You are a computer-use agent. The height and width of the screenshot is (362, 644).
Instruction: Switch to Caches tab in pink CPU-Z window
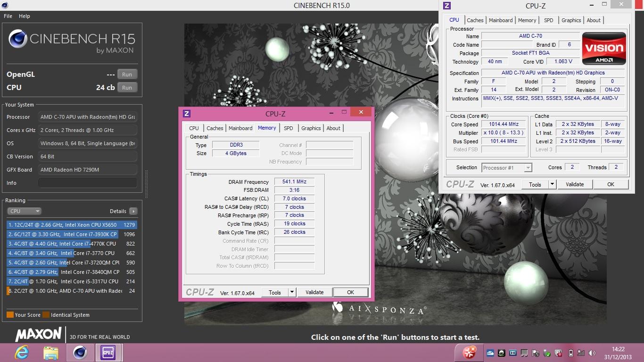(215, 128)
